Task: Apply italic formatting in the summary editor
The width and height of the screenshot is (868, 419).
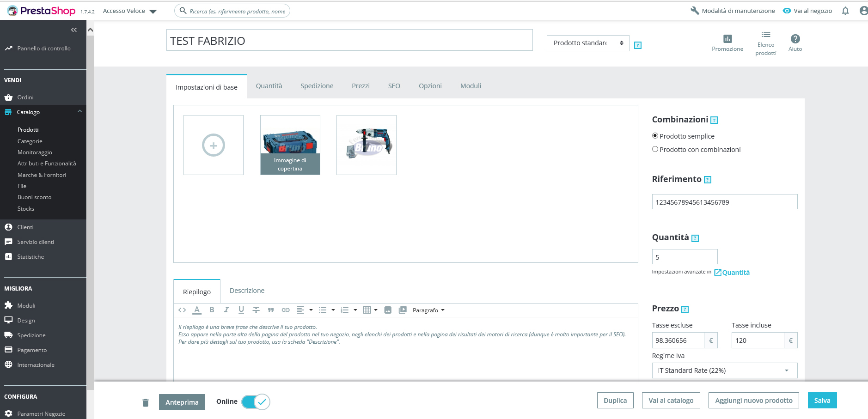Action: coord(226,310)
